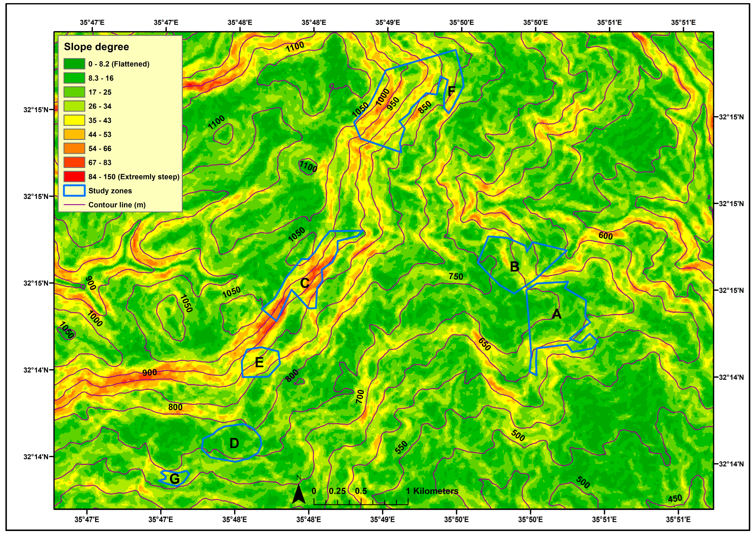Click the dark green 0 - 8.2 swatch
756x536 pixels.
coord(74,64)
